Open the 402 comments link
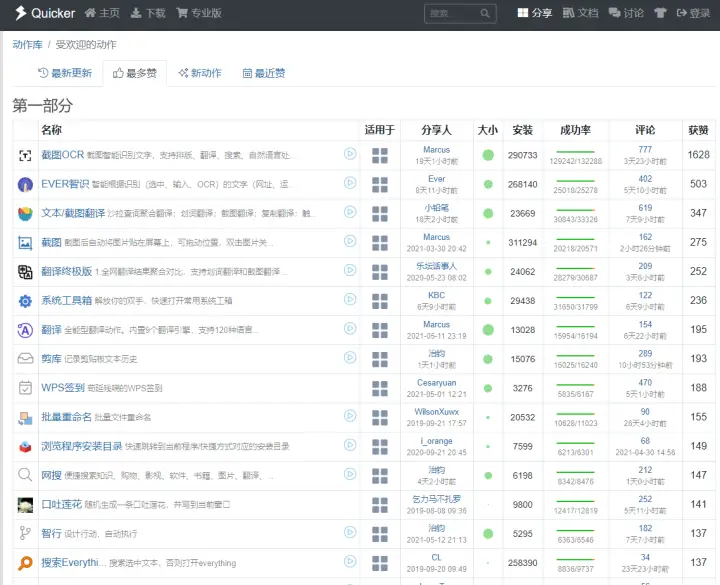Image resolution: width=720 pixels, height=585 pixels. (x=645, y=179)
